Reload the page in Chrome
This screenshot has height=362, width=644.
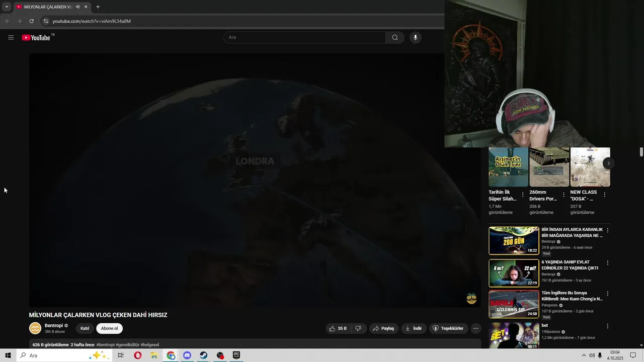click(31, 21)
